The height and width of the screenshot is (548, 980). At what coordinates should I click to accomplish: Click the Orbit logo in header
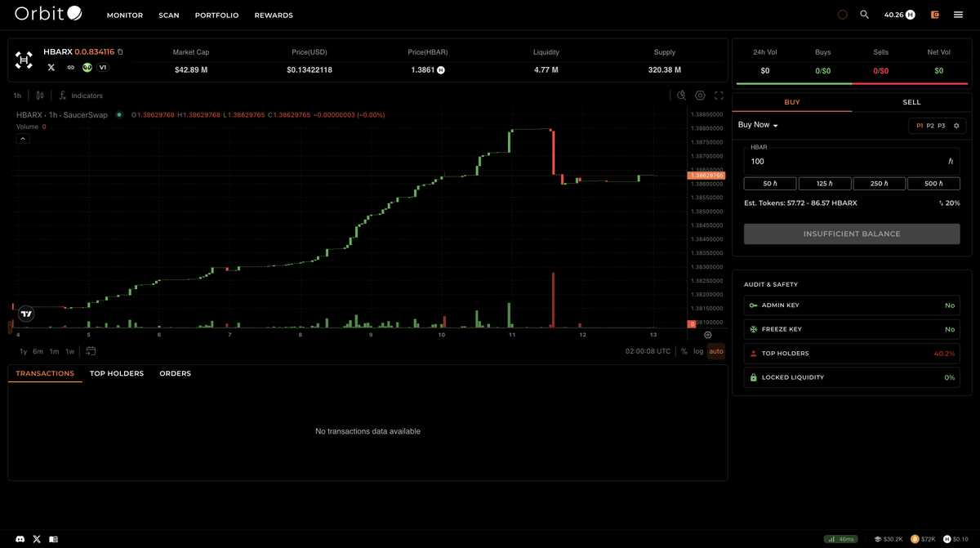click(48, 14)
